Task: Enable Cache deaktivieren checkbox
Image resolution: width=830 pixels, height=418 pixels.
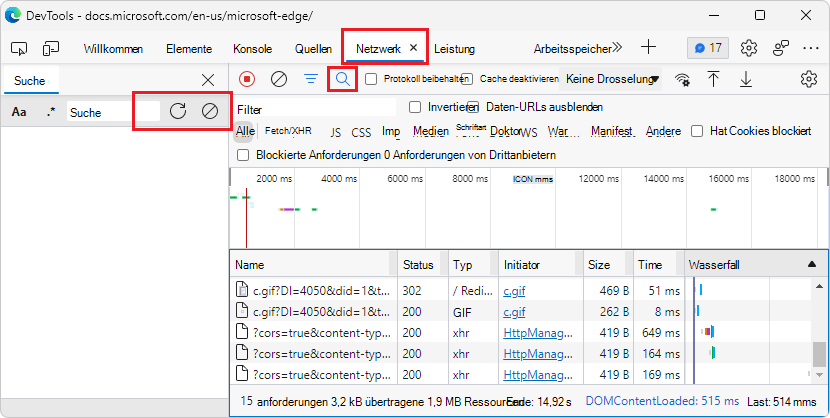Action: (467, 79)
